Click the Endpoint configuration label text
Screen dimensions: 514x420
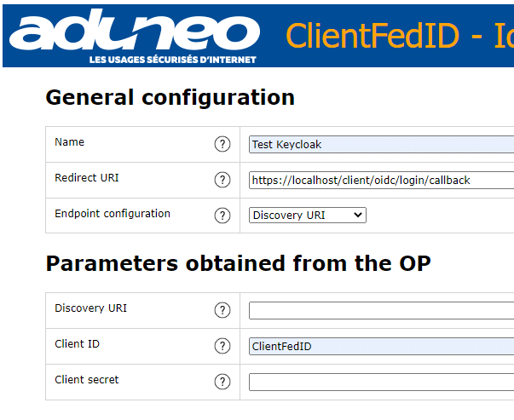(113, 214)
